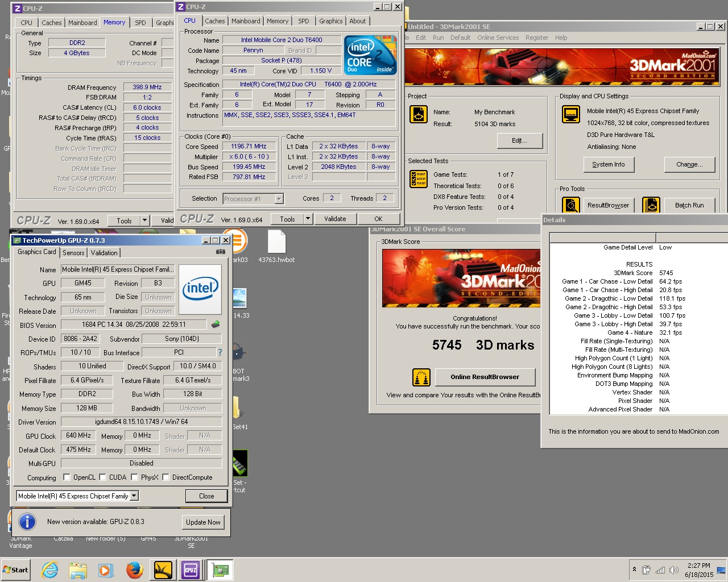The height and width of the screenshot is (582, 728).
Task: Open the Graphics tab in the front CPU-Z window
Action: pos(331,21)
